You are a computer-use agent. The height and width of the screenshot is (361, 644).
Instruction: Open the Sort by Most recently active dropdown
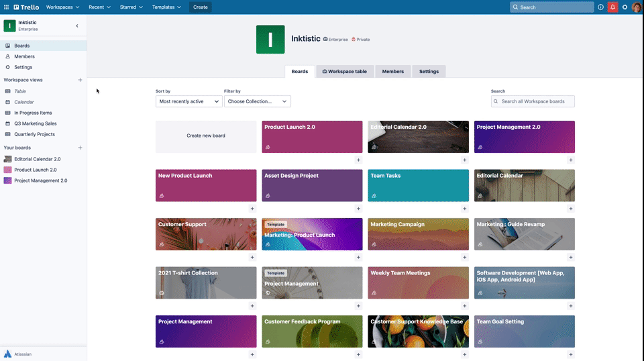click(x=189, y=101)
